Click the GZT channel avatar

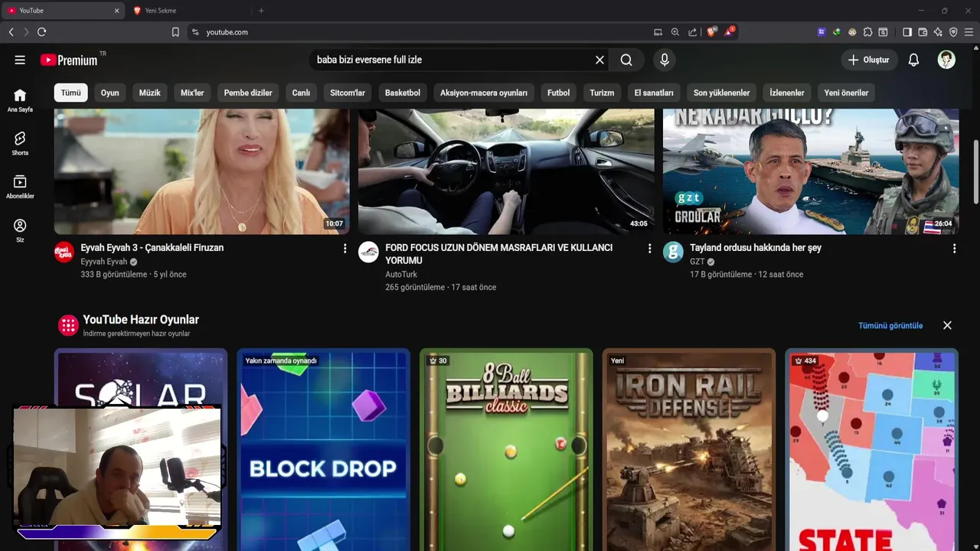(673, 252)
